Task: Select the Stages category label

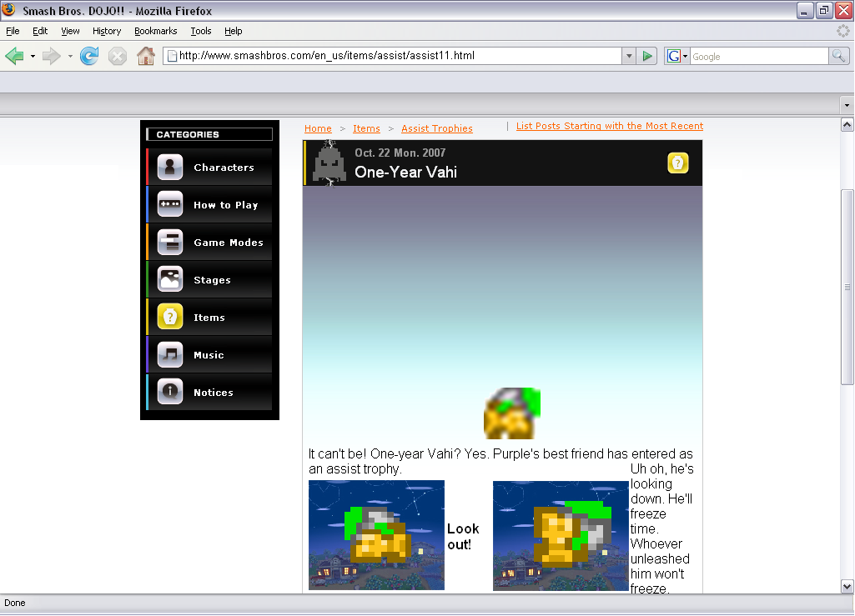Action: pos(212,279)
